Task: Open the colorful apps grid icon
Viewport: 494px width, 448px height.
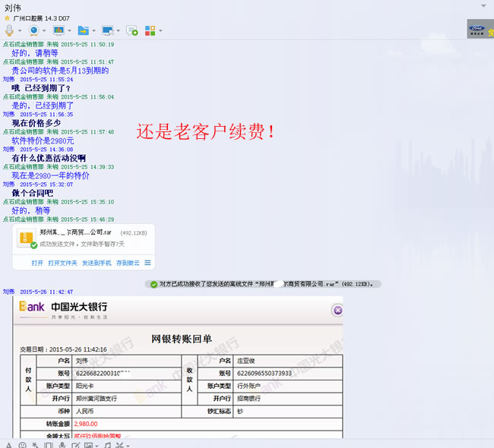Action: 150,30
